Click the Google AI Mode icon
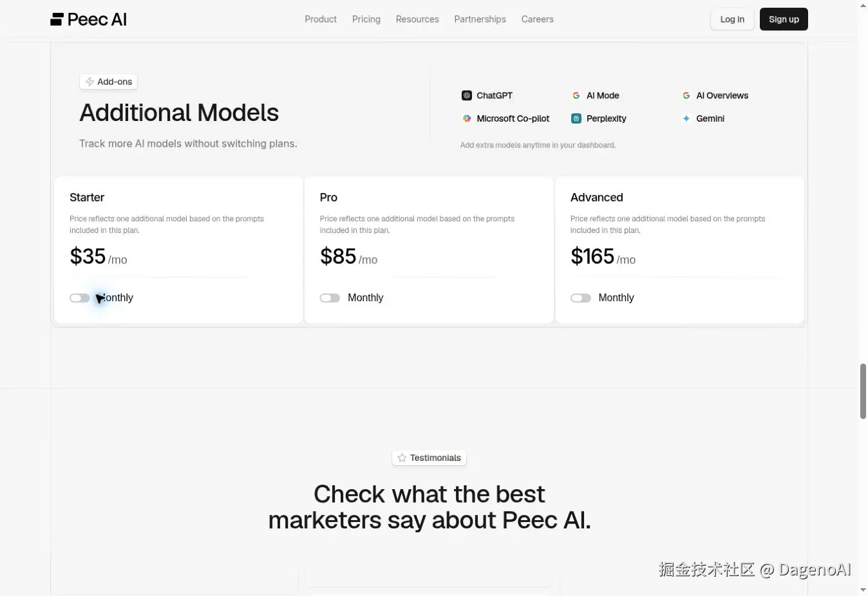868x596 pixels. pos(576,95)
